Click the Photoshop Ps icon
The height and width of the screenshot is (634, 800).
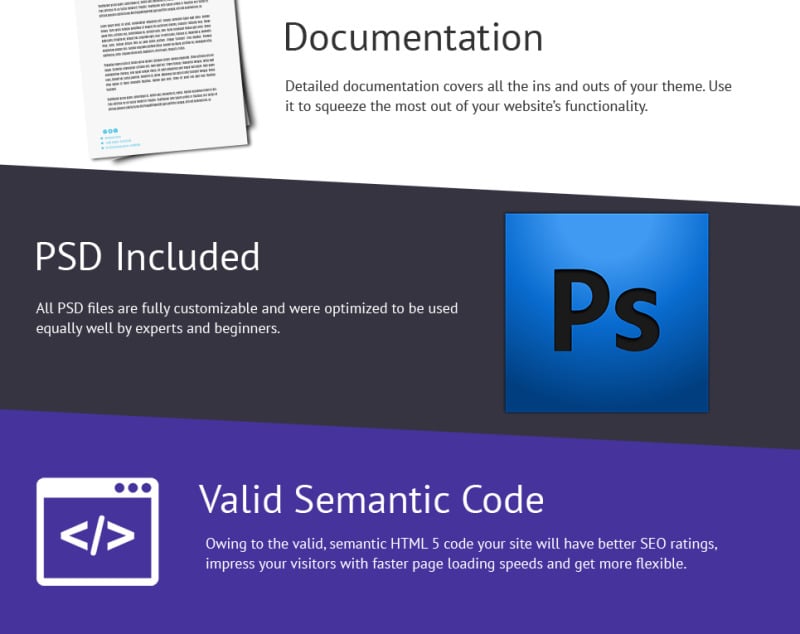(607, 313)
